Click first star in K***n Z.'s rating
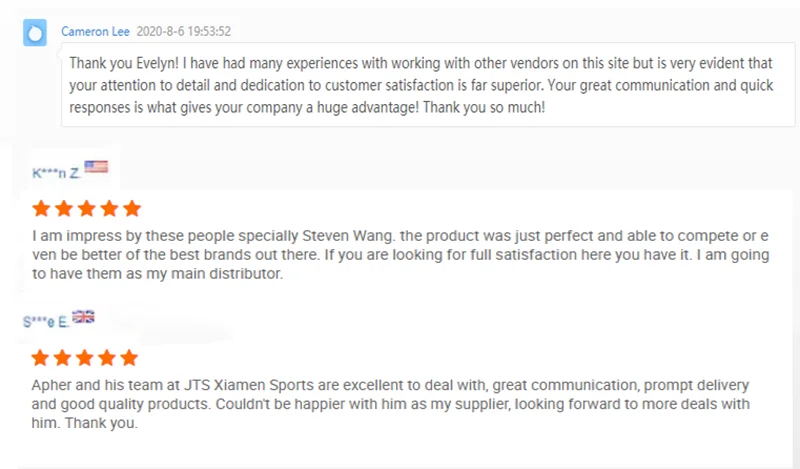 (42, 209)
